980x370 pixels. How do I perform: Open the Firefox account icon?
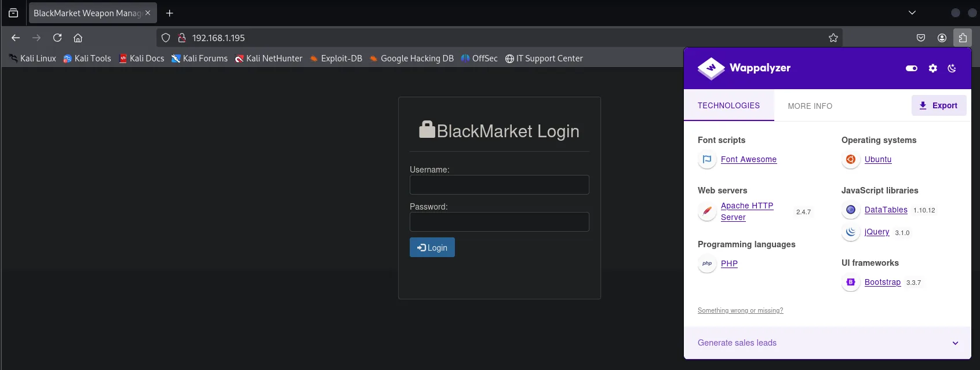[x=942, y=38]
